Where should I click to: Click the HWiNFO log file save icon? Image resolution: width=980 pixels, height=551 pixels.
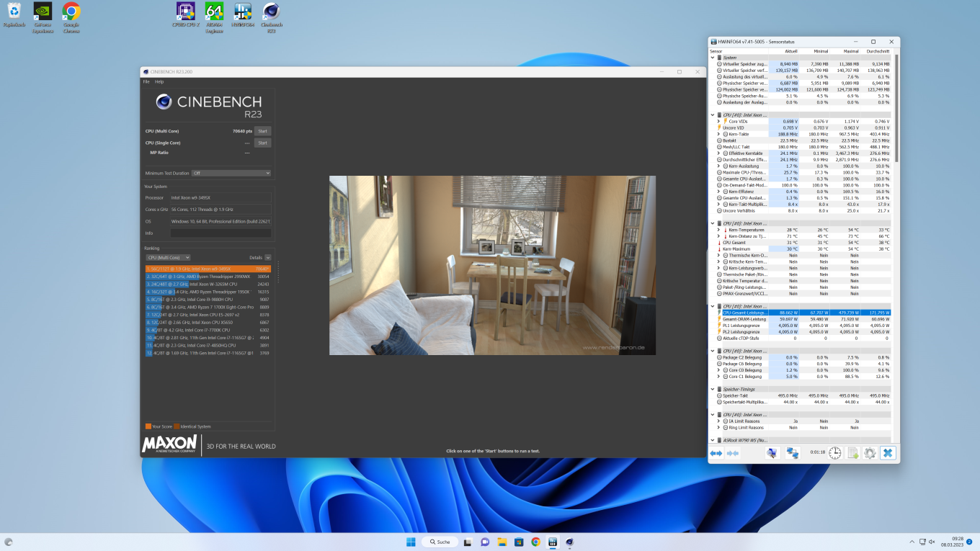coord(852,453)
